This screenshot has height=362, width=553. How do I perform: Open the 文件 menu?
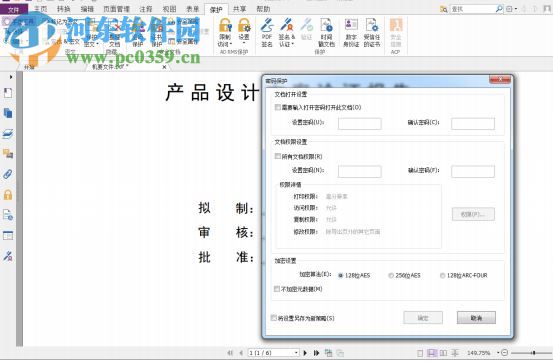pyautogui.click(x=13, y=10)
